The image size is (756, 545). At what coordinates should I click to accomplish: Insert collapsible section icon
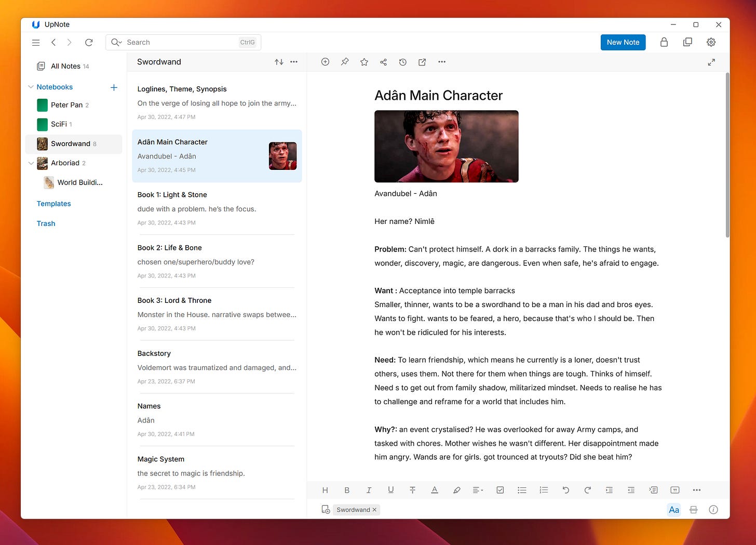(653, 490)
